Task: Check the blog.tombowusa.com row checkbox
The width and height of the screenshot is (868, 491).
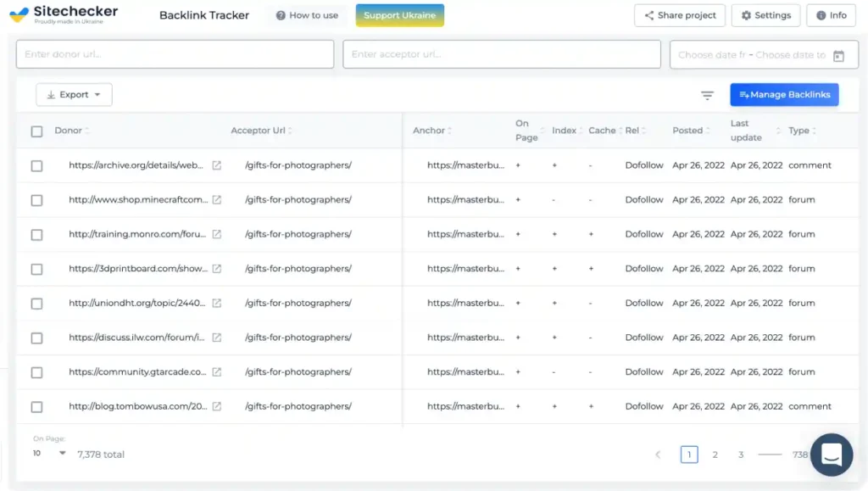Action: (x=36, y=407)
